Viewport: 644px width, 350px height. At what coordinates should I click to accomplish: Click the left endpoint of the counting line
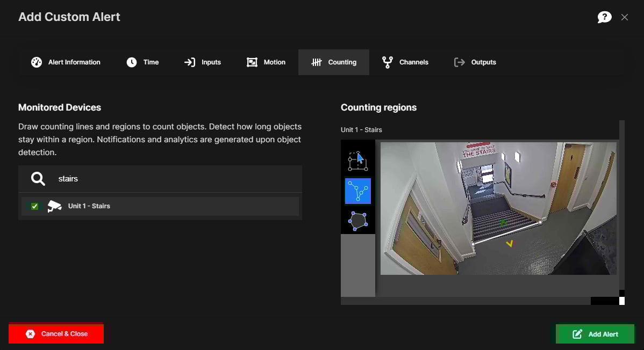(x=473, y=244)
